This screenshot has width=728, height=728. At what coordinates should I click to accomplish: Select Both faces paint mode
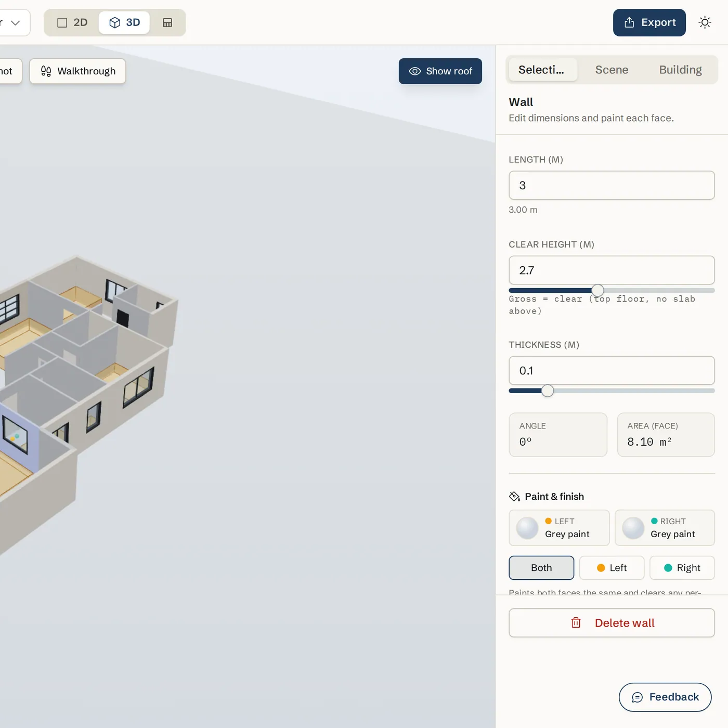point(541,568)
